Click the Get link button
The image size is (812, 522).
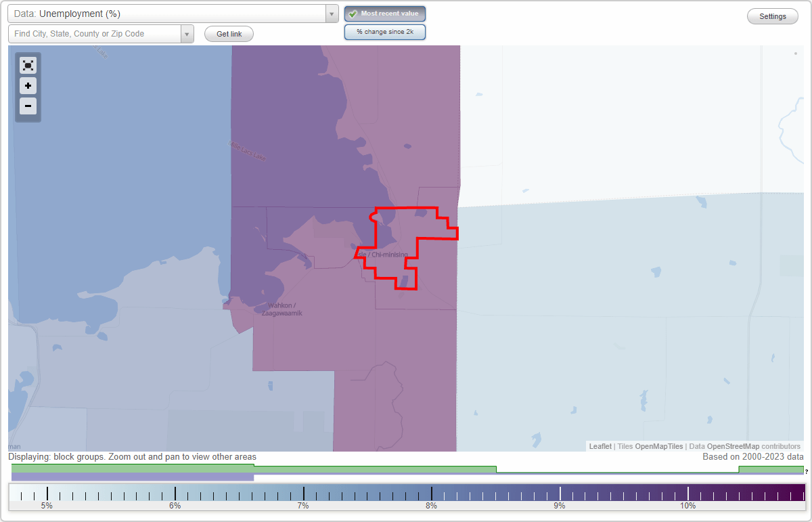(x=228, y=33)
